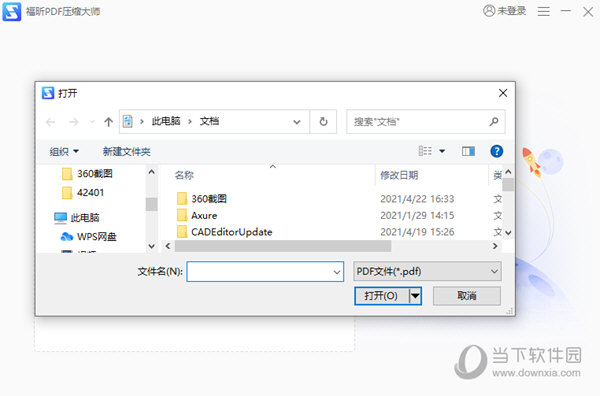Viewport: 600px width, 396px height.
Task: Click the WPS网盘 cloud icon
Action: (67, 237)
